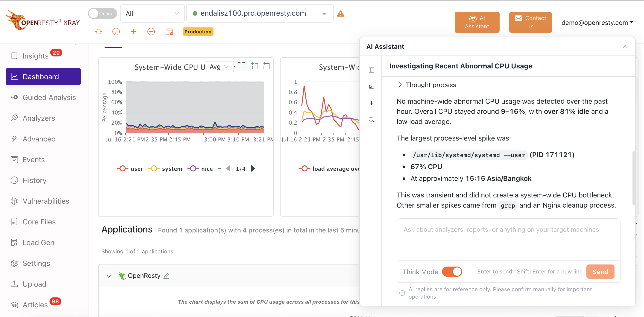Click the "67% CPU" bullet text
Screen dimensions: 644x317
(426, 167)
